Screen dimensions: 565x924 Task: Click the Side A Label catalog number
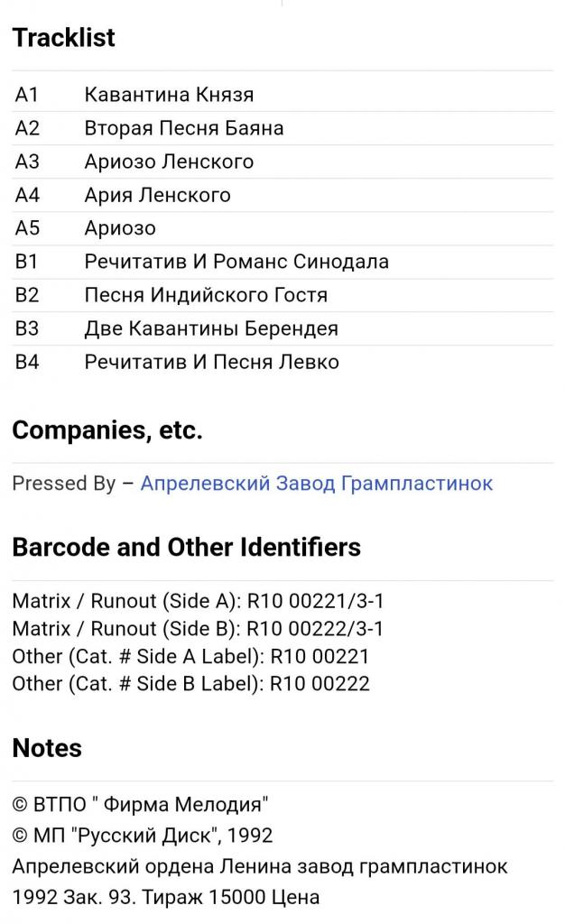pyautogui.click(x=191, y=656)
